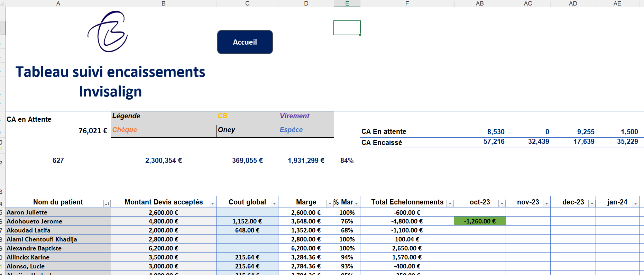
Task: Select column header AB
Action: click(x=480, y=3)
